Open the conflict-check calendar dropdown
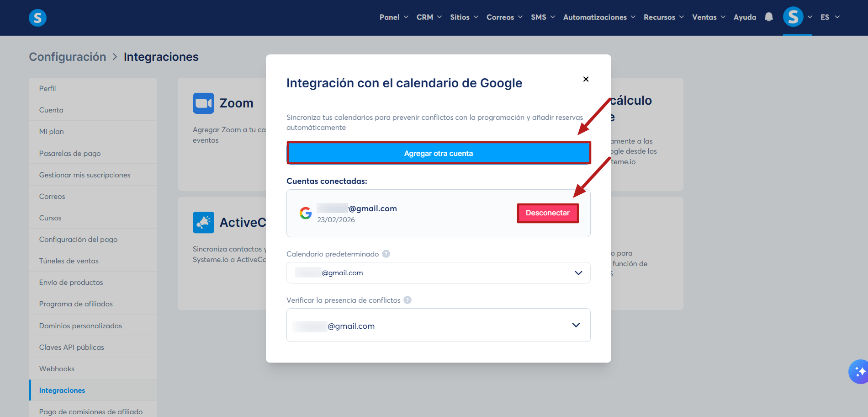This screenshot has height=417, width=868. click(439, 325)
